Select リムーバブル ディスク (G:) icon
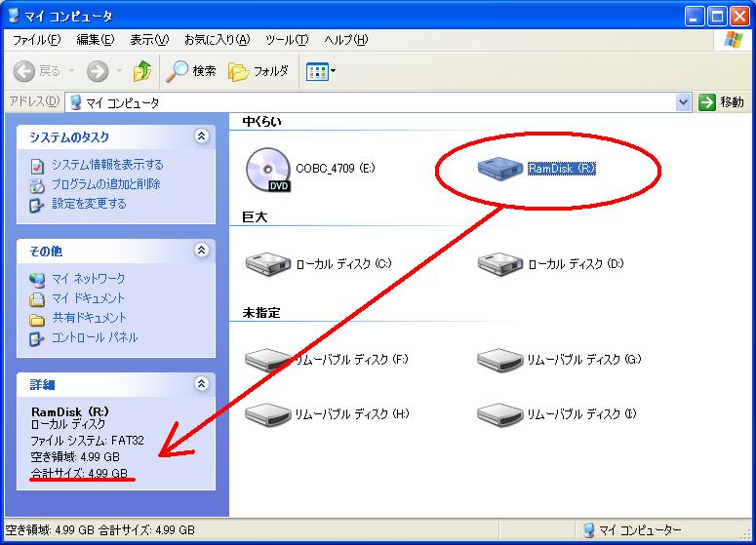Screen dimensions: 756x545 pyautogui.click(x=500, y=360)
